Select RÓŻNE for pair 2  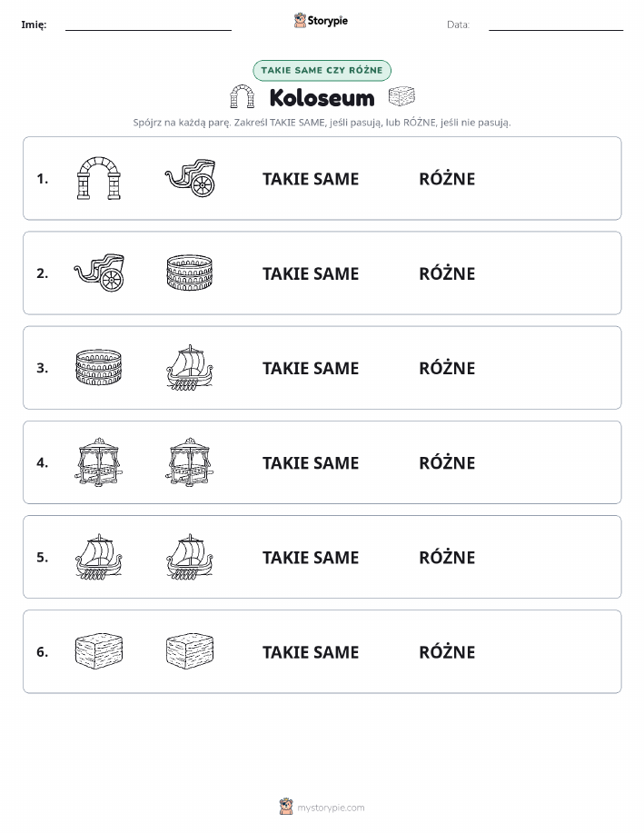click(447, 273)
